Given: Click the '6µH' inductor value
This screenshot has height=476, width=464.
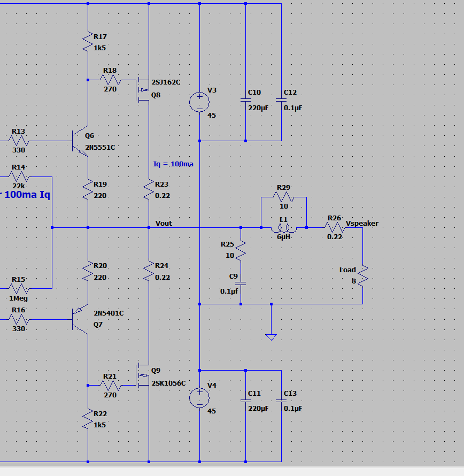Looking at the screenshot, I should (x=283, y=237).
